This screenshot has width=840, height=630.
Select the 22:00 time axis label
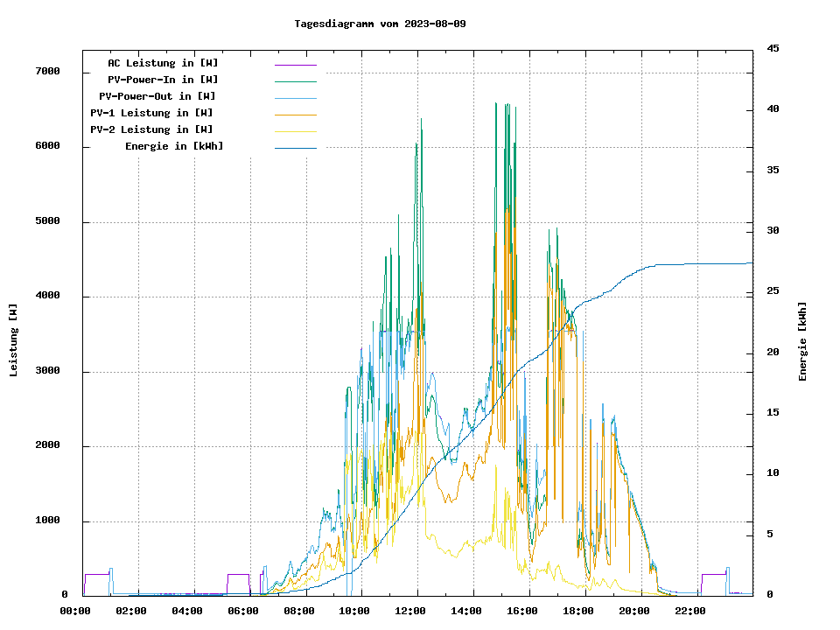pos(689,611)
